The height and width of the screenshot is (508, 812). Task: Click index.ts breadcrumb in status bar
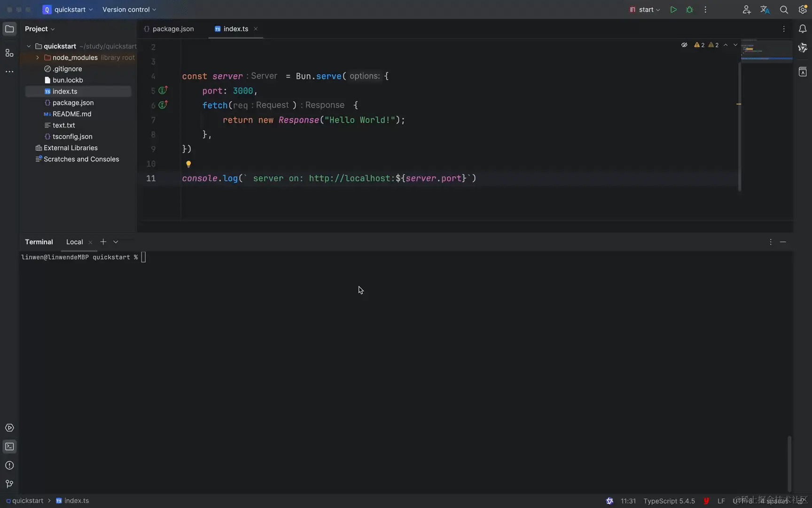[x=72, y=500]
